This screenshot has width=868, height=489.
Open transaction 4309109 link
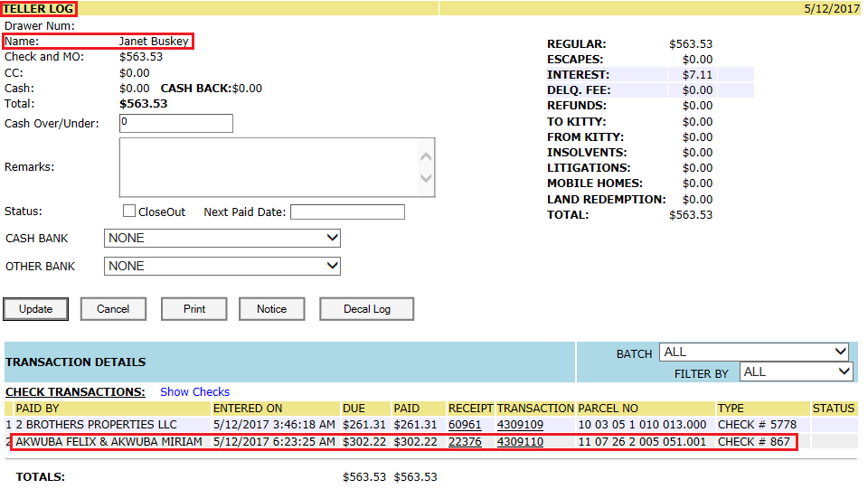(520, 425)
